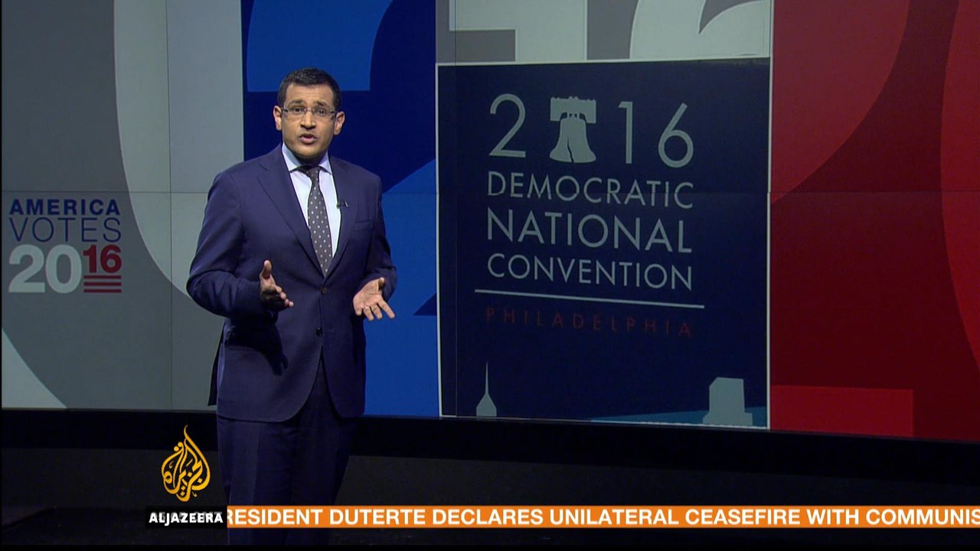Click the 'DEMOCRATIC' word on convention sign
The height and width of the screenshot is (551, 980).
click(590, 191)
